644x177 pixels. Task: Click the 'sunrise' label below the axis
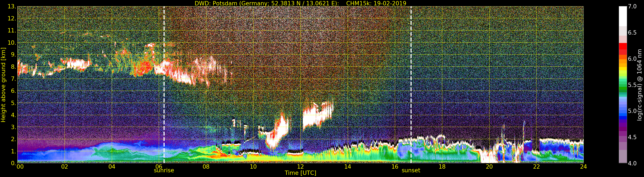(164, 171)
